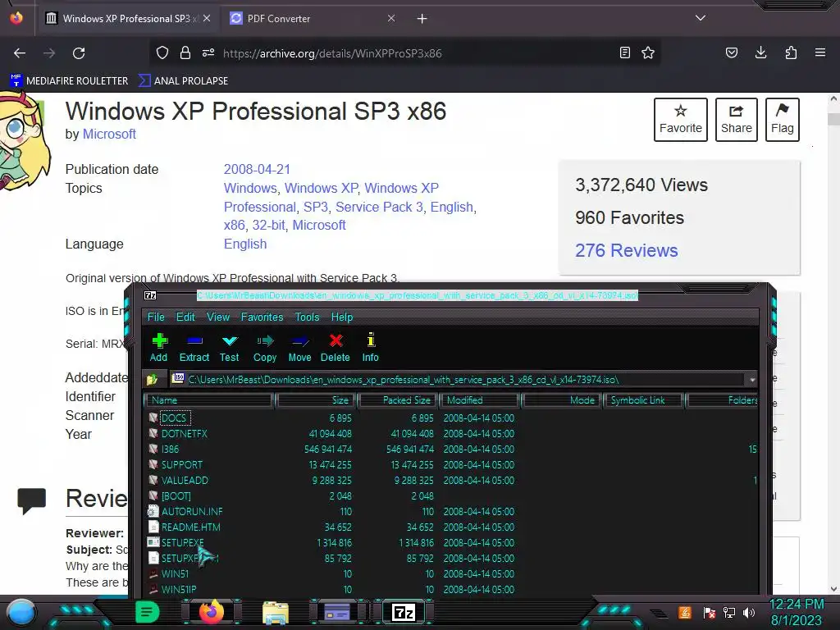This screenshot has width=840, height=630.
Task: List all Firefox tabs dropdown
Action: tap(701, 18)
